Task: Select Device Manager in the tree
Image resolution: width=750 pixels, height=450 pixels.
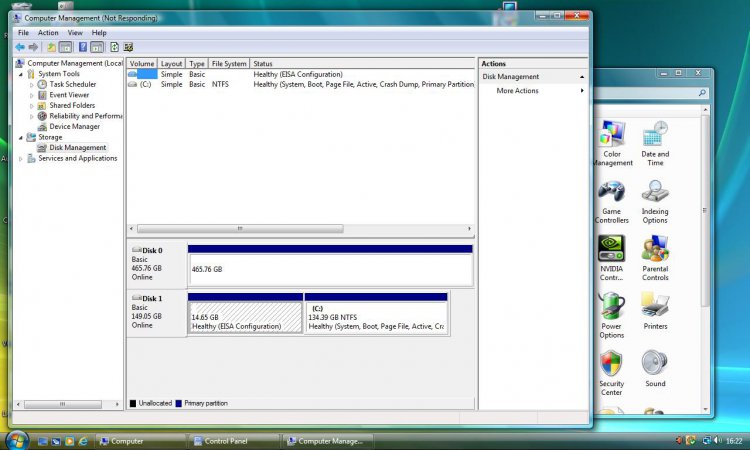Action: coord(74,126)
